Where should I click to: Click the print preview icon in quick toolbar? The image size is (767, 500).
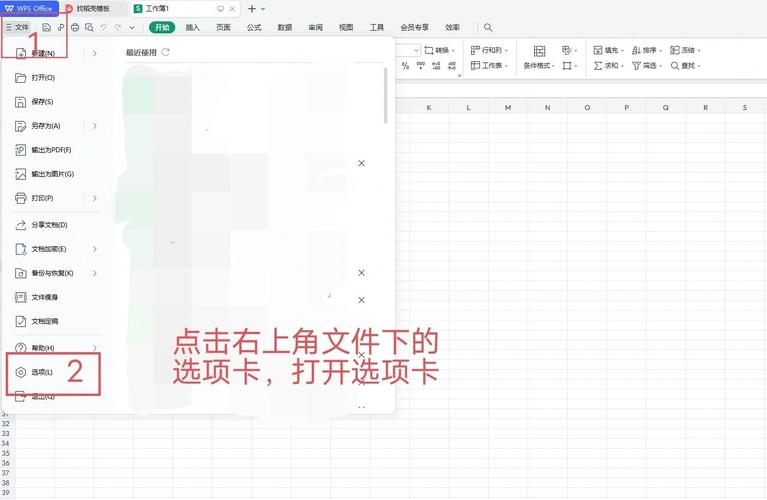[89, 27]
